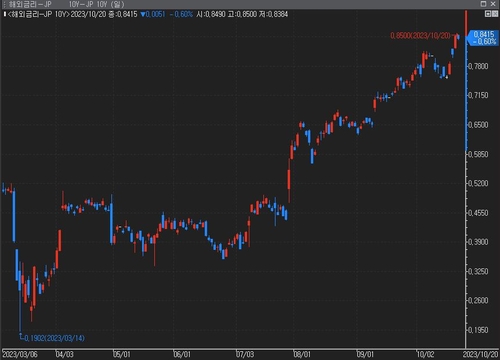
Task: Click the 04/03 date axis label
Action: pyautogui.click(x=64, y=354)
